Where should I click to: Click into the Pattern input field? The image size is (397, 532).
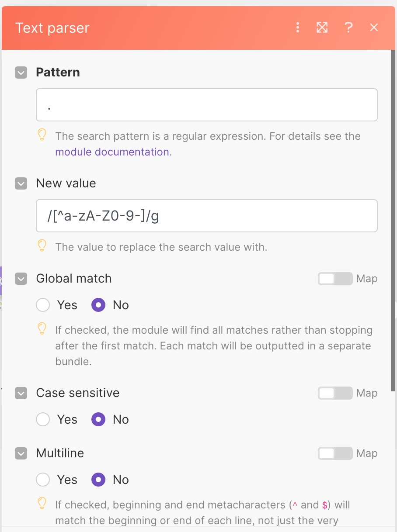pyautogui.click(x=206, y=105)
